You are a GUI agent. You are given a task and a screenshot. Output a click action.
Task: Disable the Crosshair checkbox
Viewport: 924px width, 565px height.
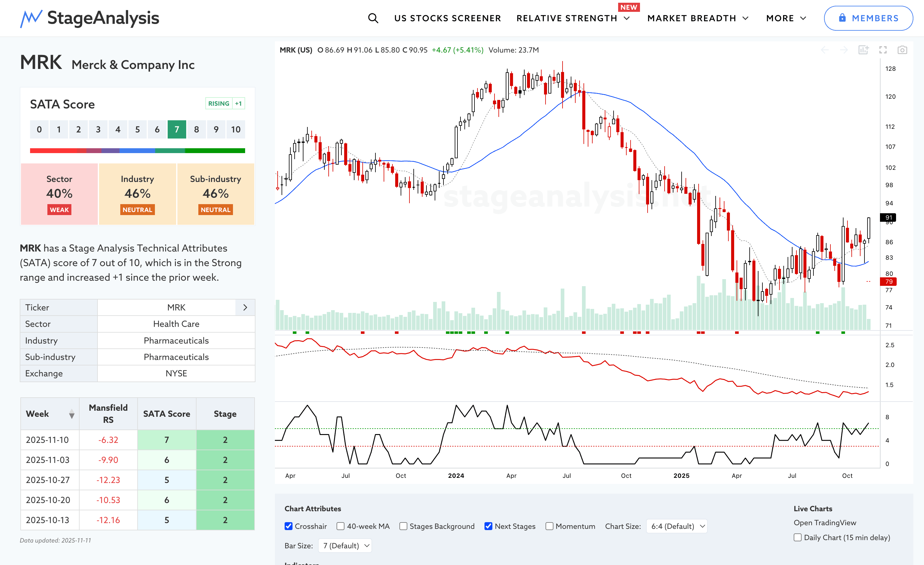click(x=288, y=526)
